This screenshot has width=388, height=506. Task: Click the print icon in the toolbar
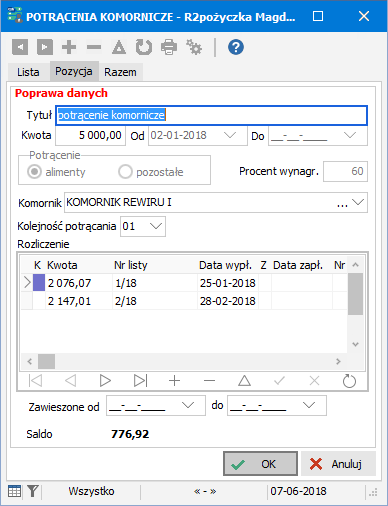(x=169, y=47)
